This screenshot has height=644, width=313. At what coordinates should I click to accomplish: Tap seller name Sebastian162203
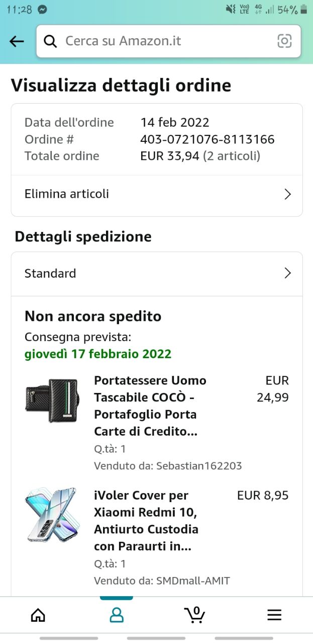pyautogui.click(x=199, y=466)
